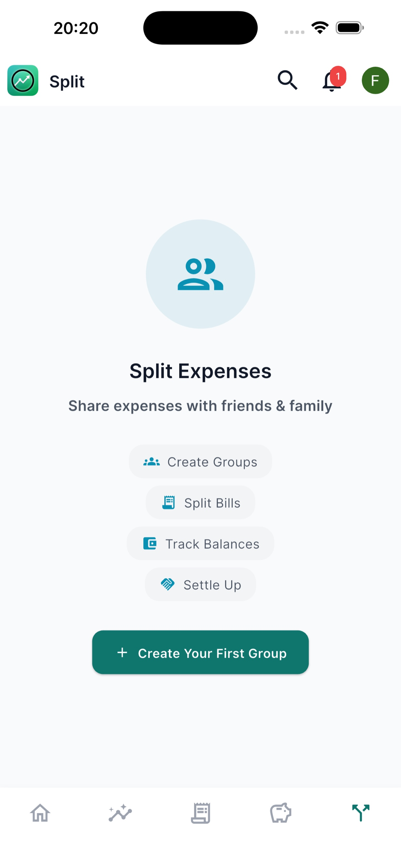Click the large people group illustration
The width and height of the screenshot is (401, 868).
click(x=200, y=274)
